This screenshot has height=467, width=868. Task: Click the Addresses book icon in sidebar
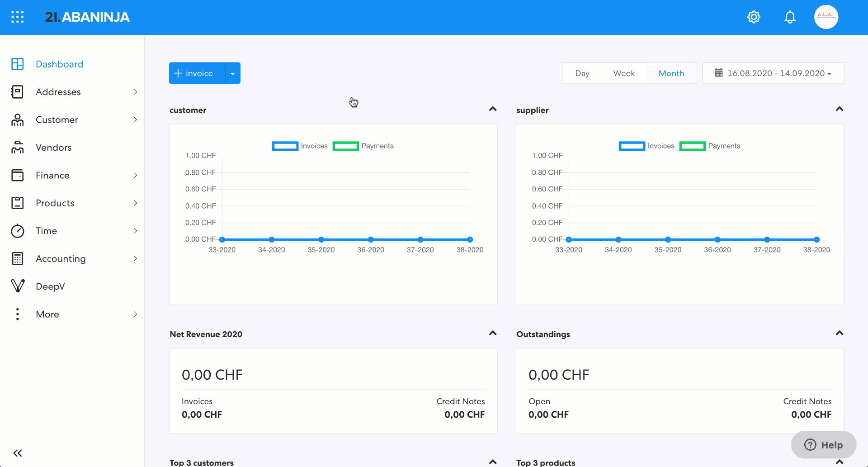click(x=17, y=91)
